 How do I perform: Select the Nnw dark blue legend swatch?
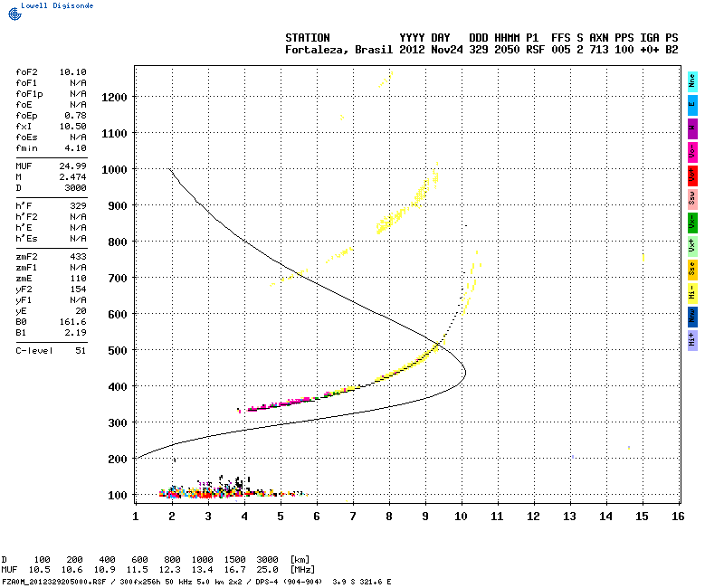tap(692, 317)
